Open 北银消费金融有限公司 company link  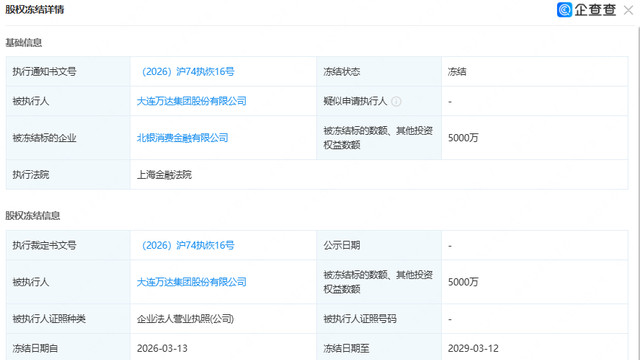coord(182,138)
